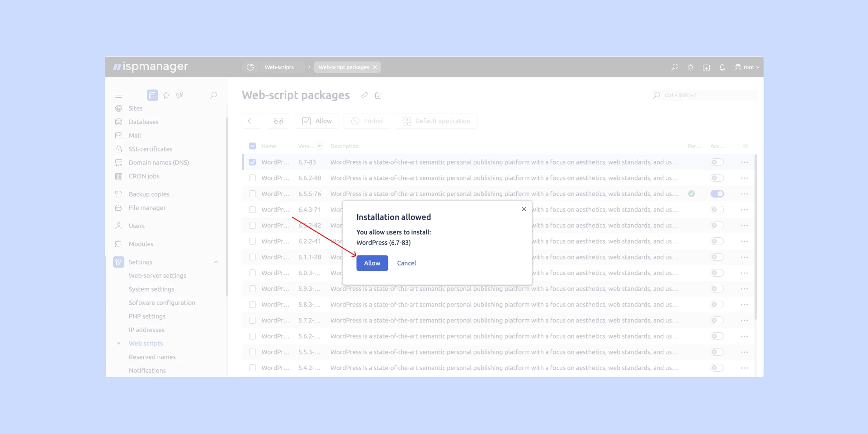
Task: Uncheck the WordPress 6.7-83 row checkbox
Action: (x=252, y=162)
